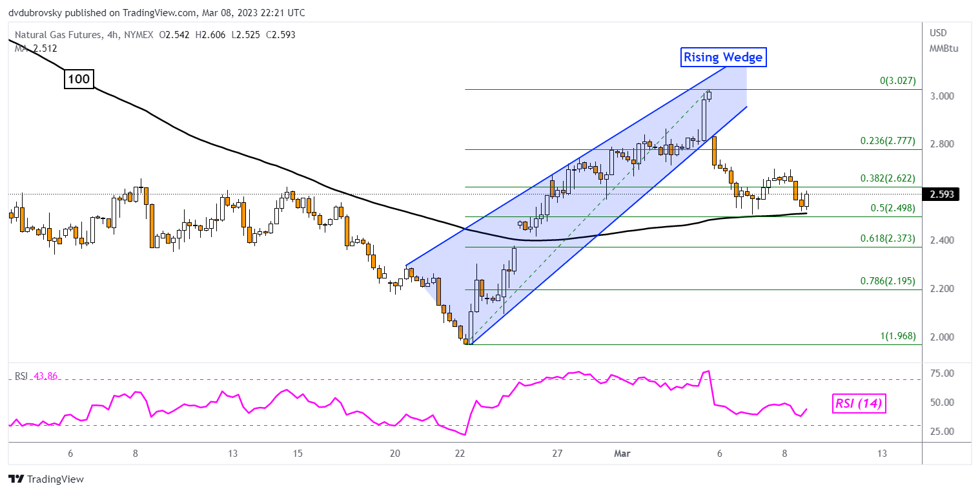This screenshot has height=493, width=980.
Task: Click the 2.400 price axis value
Action: point(942,240)
